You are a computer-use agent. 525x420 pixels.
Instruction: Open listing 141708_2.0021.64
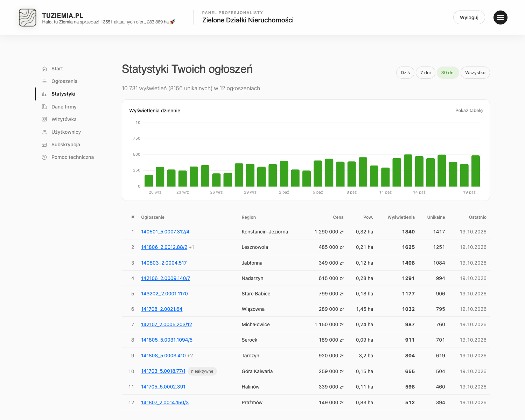coord(162,309)
